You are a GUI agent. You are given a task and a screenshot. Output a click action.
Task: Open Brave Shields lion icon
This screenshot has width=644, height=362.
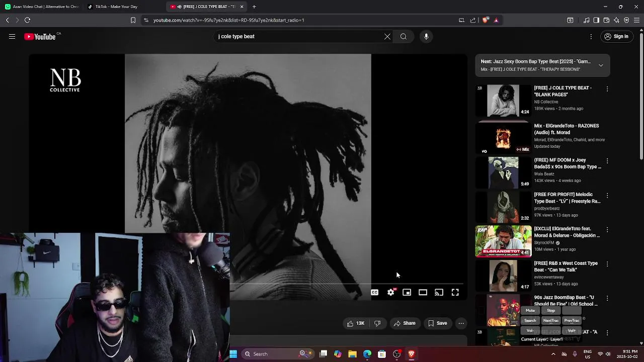(485, 20)
